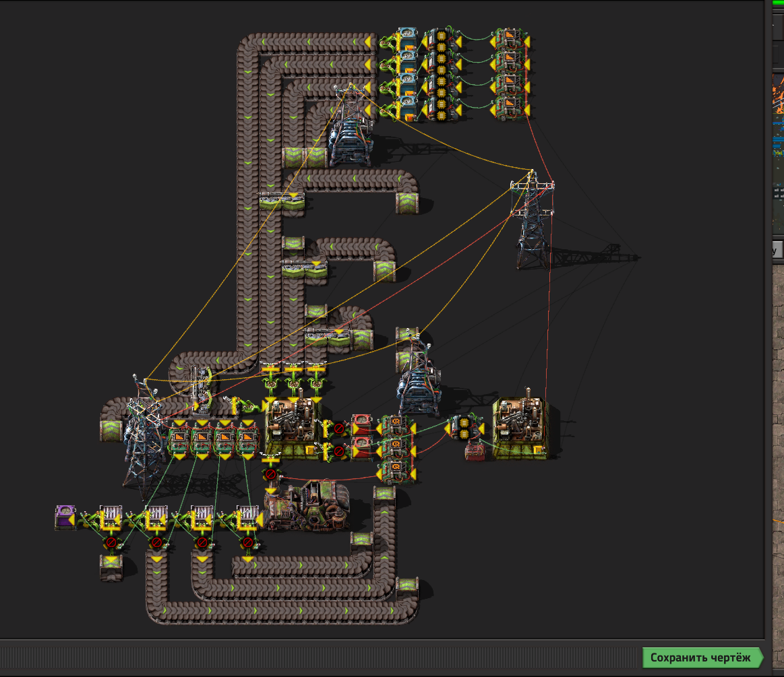Screen dimensions: 784x677
Task: Select the second blue requester chest from top
Action: pyautogui.click(x=409, y=61)
